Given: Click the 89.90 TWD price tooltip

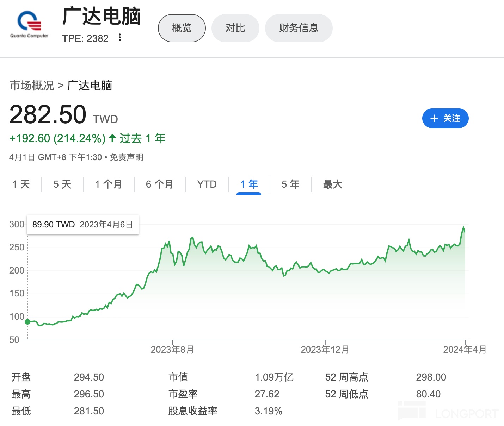Looking at the screenshot, I should tap(82, 225).
